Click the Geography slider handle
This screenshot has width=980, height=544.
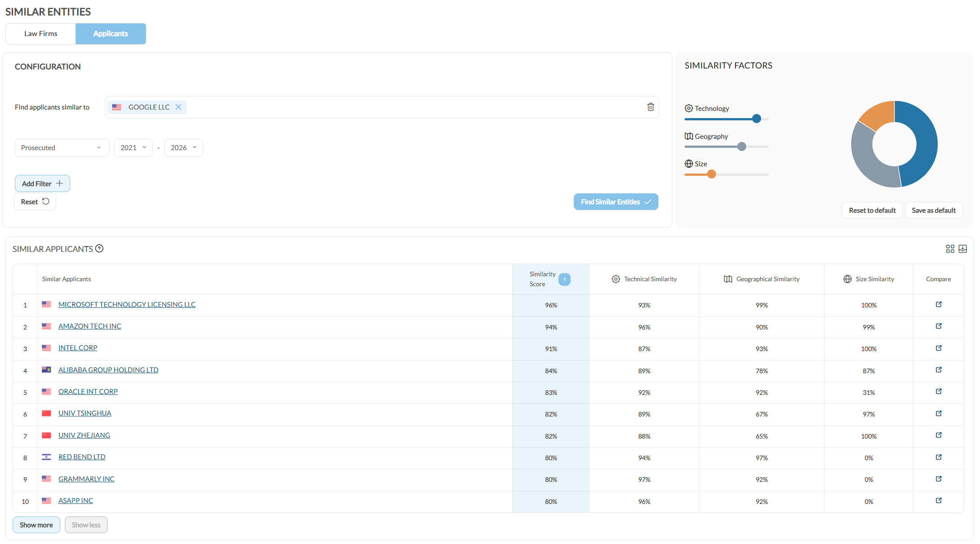point(742,146)
